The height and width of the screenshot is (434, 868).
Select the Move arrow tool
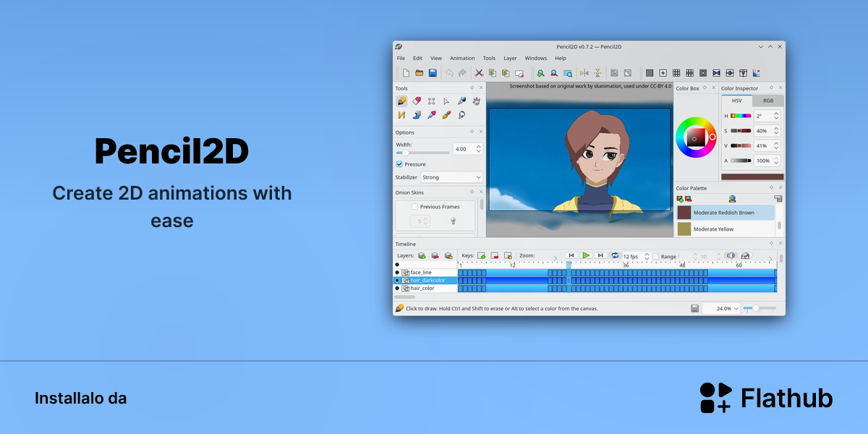pyautogui.click(x=446, y=101)
